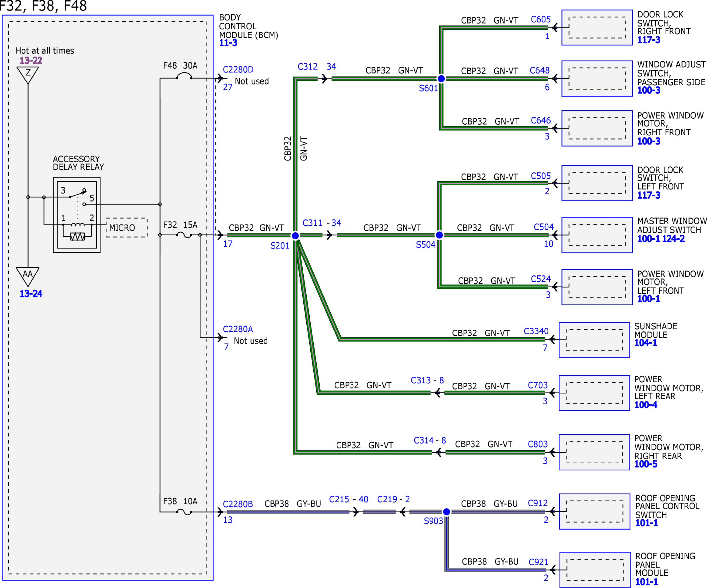Click the MICRO dashed box
Viewport: 707px width, 588px height.
tap(126, 228)
